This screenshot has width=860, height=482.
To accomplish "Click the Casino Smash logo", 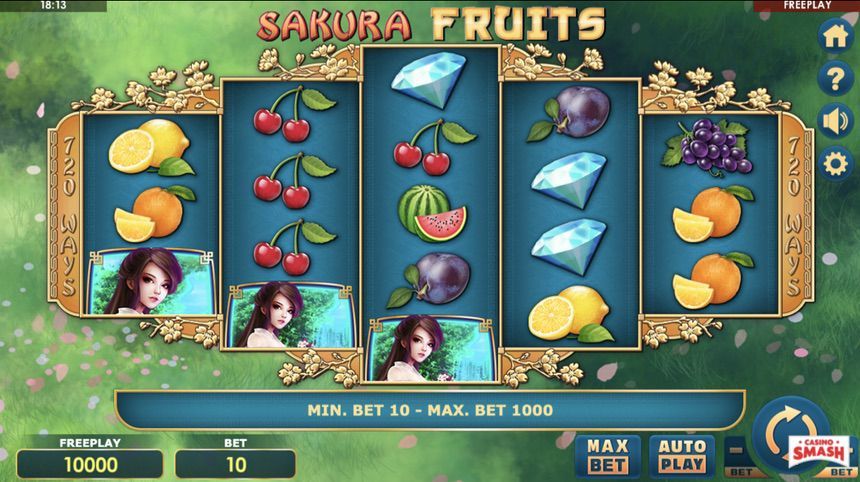I will click(x=821, y=451).
